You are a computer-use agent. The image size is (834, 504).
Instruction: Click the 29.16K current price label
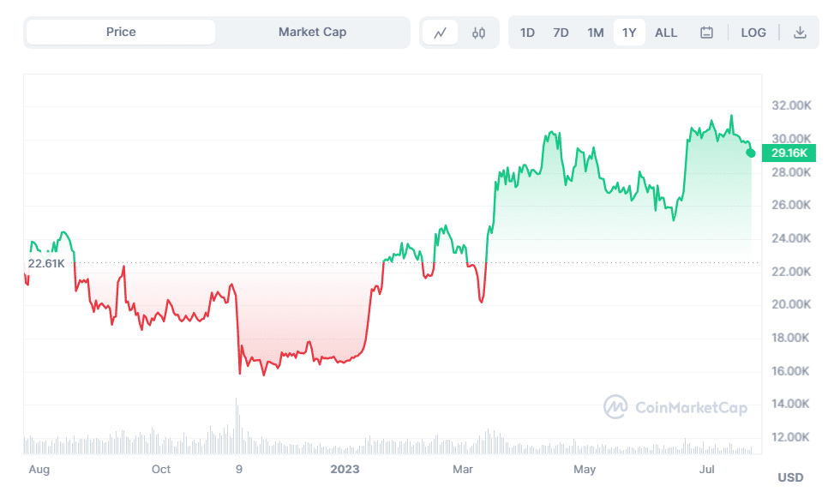coord(789,153)
